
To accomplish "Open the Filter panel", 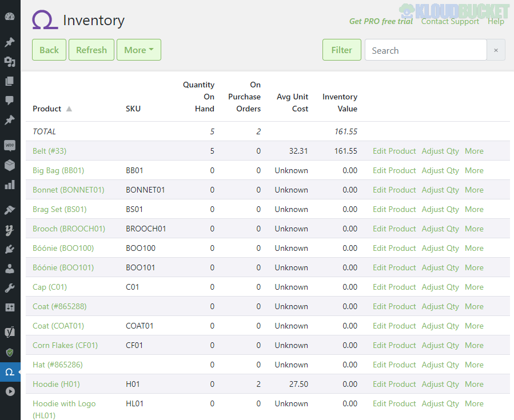I will [341, 50].
